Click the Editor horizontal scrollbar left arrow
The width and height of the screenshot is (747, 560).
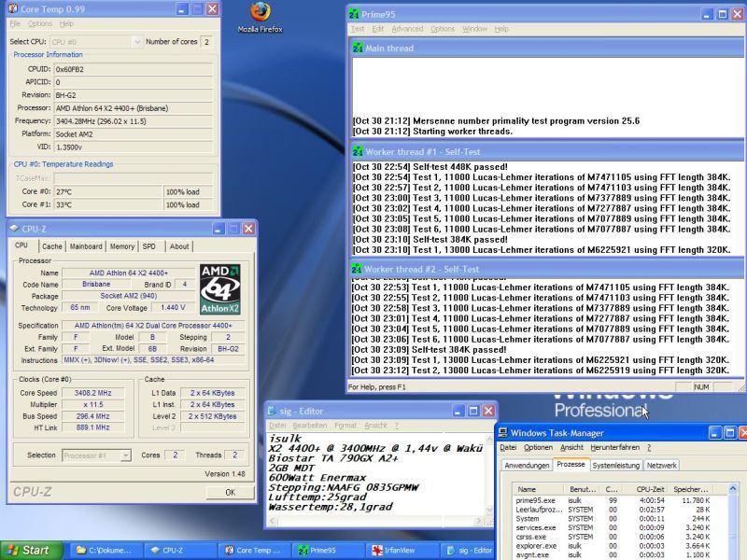coord(273,522)
